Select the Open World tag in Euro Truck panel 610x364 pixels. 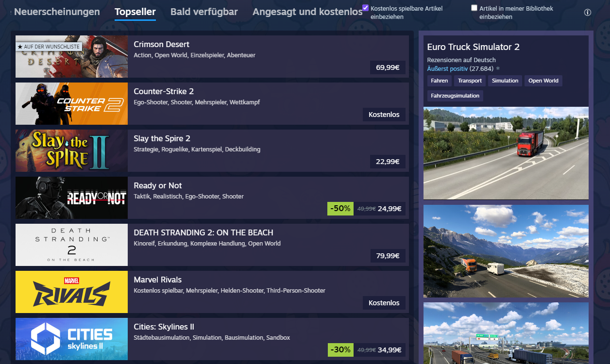coord(543,81)
